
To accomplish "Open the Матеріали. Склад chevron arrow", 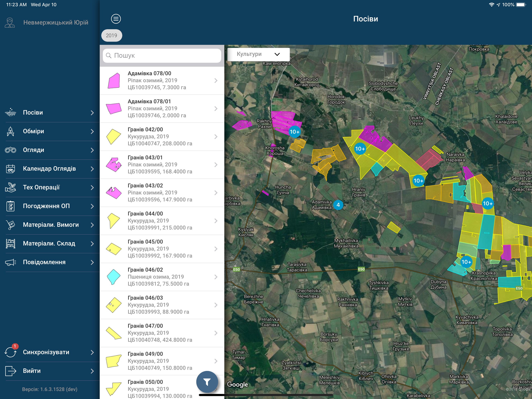I will pyautogui.click(x=92, y=244).
